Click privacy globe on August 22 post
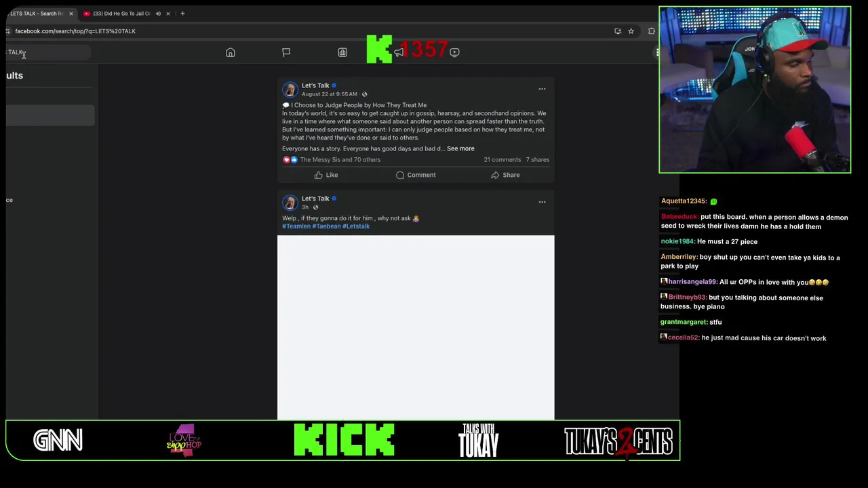 click(364, 94)
